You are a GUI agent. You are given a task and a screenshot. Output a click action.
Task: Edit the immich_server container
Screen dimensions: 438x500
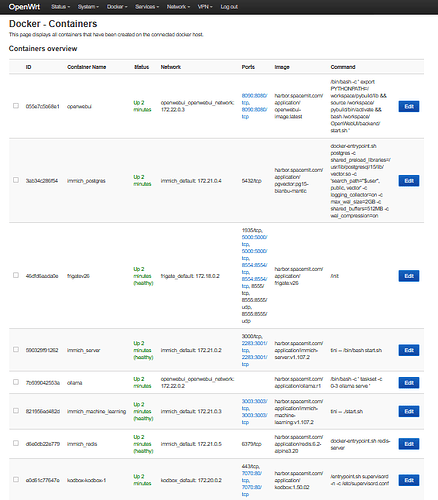pos(409,350)
